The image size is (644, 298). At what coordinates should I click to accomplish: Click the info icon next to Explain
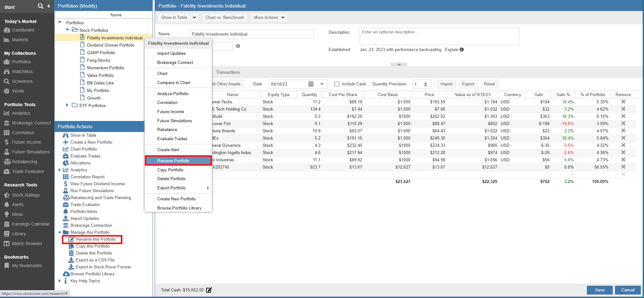point(462,49)
